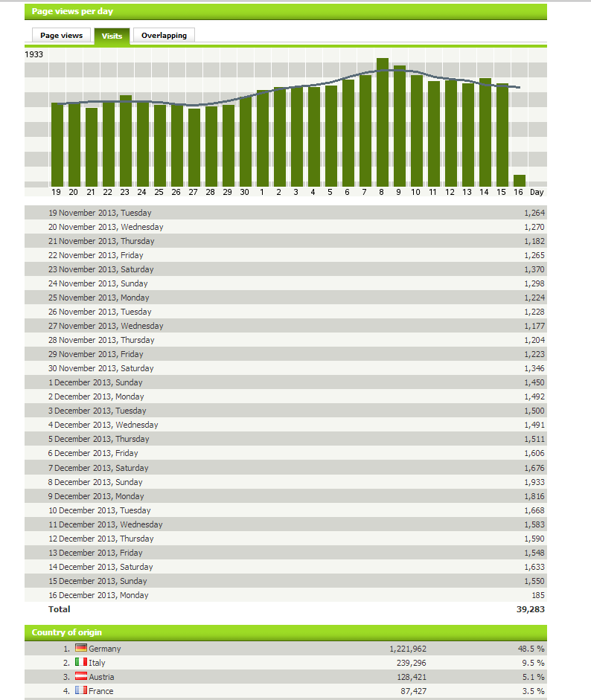Screen dimensions: 591x700
Task: Click the chart bar for day 19
Action: (x=57, y=144)
